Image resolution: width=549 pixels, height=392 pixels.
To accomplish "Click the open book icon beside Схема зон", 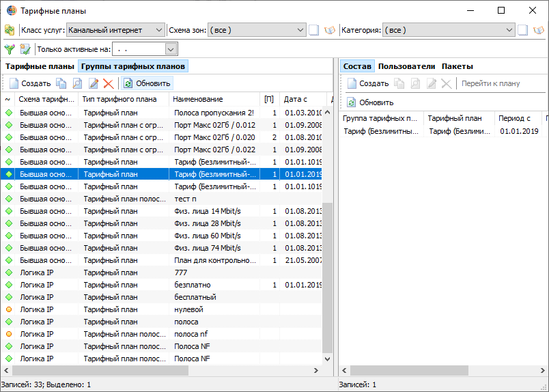I will pos(330,30).
